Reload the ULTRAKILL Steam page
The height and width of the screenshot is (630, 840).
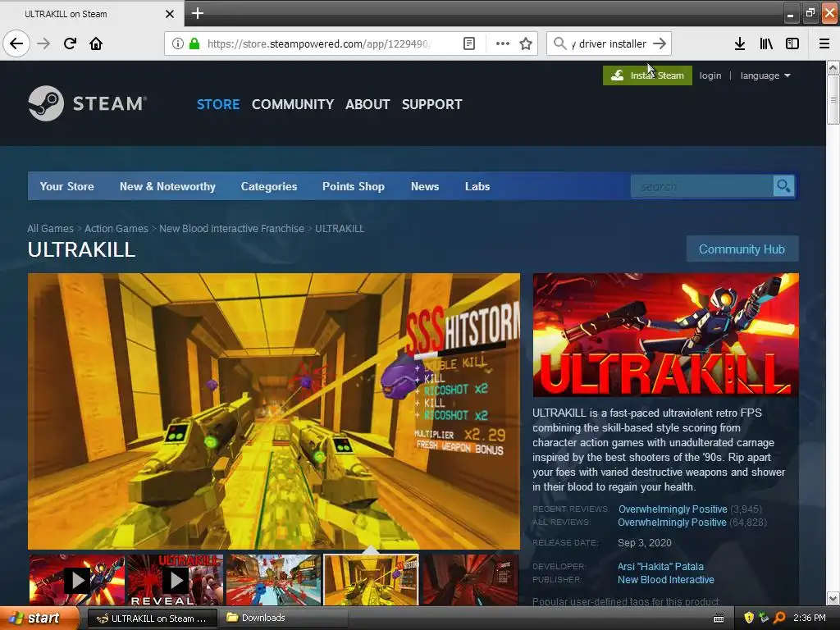click(x=70, y=43)
